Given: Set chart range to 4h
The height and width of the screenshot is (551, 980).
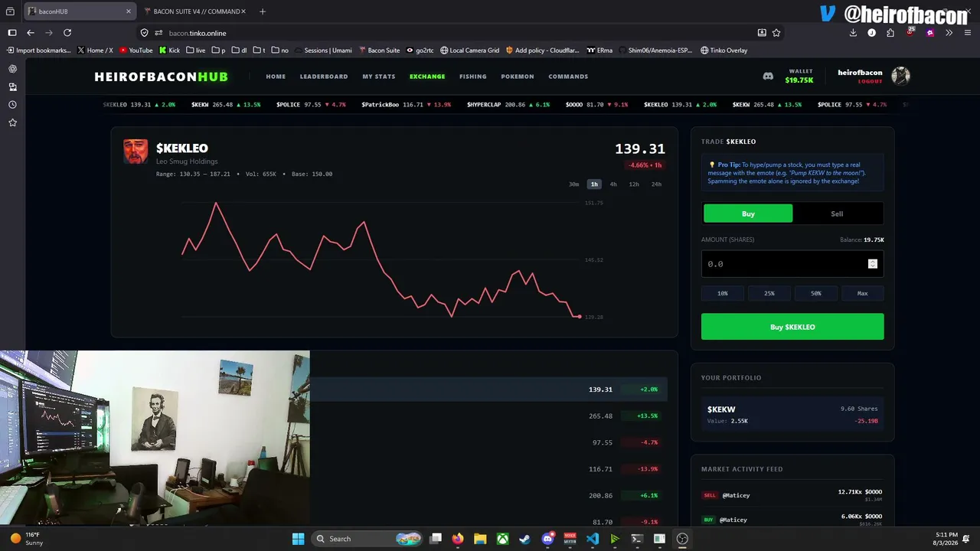Looking at the screenshot, I should 613,184.
